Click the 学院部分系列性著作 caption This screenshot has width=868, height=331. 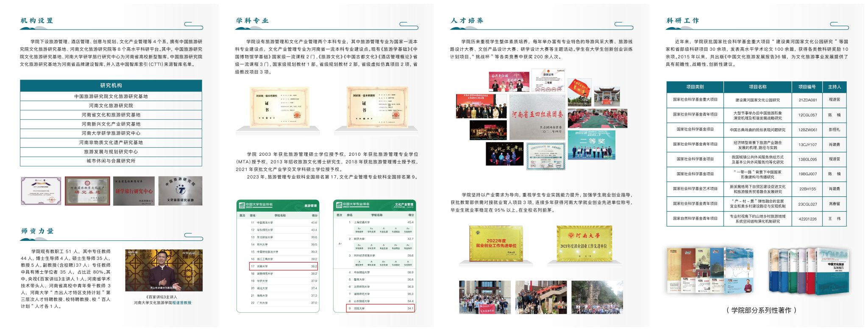point(761,310)
